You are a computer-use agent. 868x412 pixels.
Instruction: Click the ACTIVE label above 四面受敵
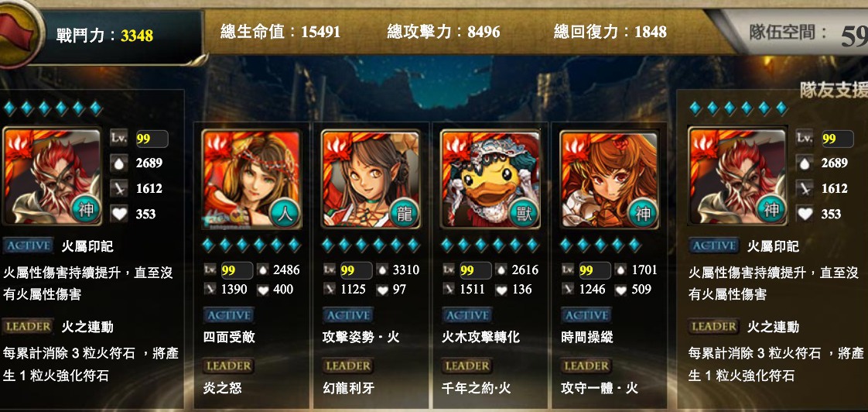(x=229, y=315)
